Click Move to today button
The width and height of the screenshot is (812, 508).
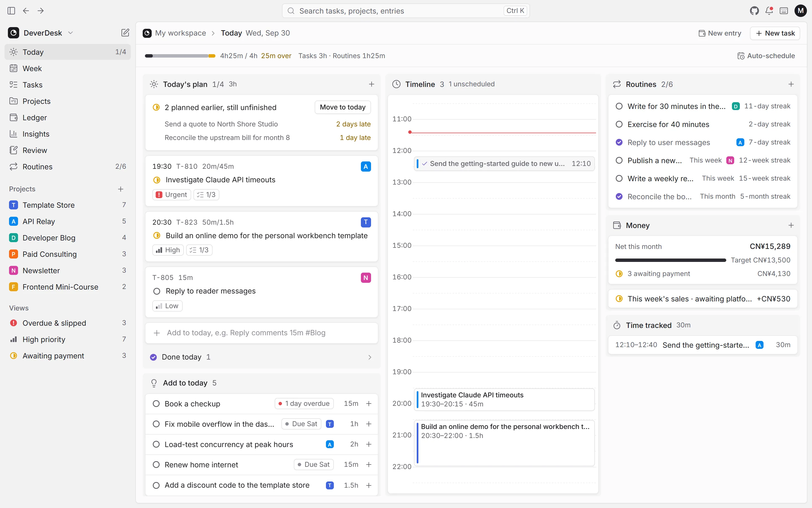pyautogui.click(x=343, y=107)
